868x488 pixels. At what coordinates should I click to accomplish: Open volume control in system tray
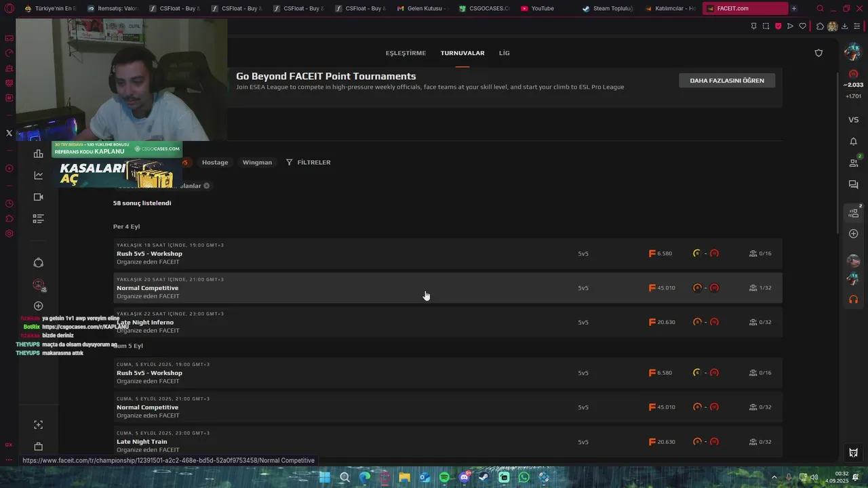pyautogui.click(x=814, y=477)
